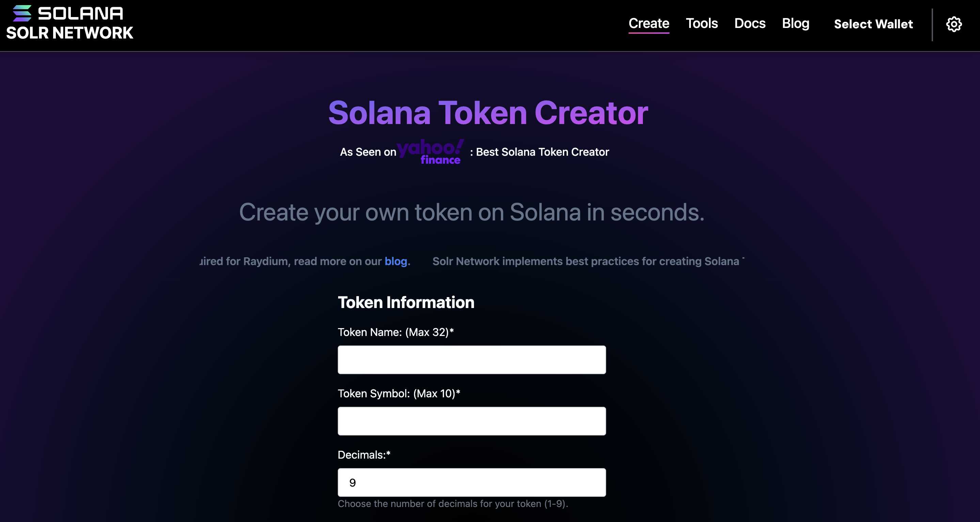Click the Token Symbol (Max 10) label
Image resolution: width=980 pixels, height=522 pixels.
pos(399,394)
